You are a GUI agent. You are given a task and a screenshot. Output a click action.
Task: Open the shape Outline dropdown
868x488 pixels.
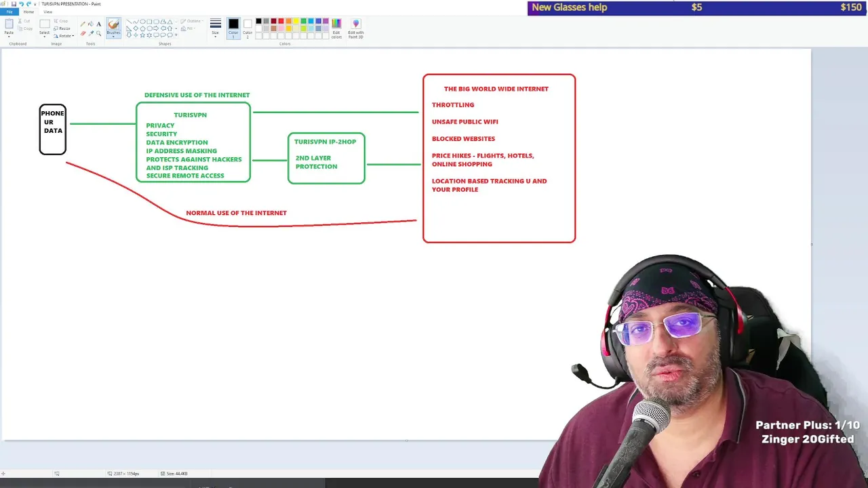click(x=192, y=21)
